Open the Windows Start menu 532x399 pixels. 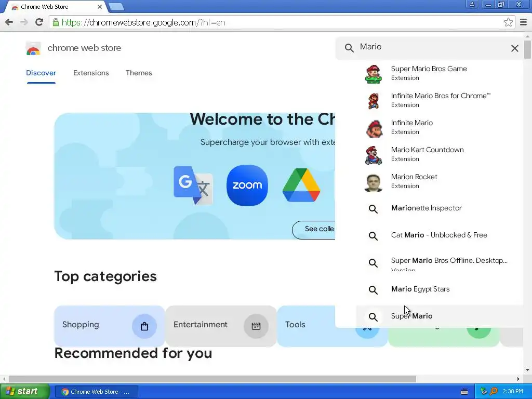(25, 392)
